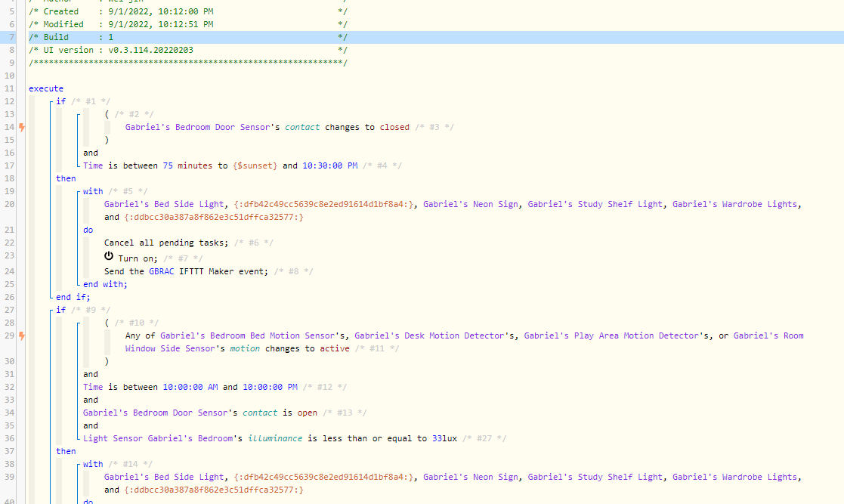
Task: Click Gabriel's Wardrobe Lights on line 39
Action: [x=734, y=477]
